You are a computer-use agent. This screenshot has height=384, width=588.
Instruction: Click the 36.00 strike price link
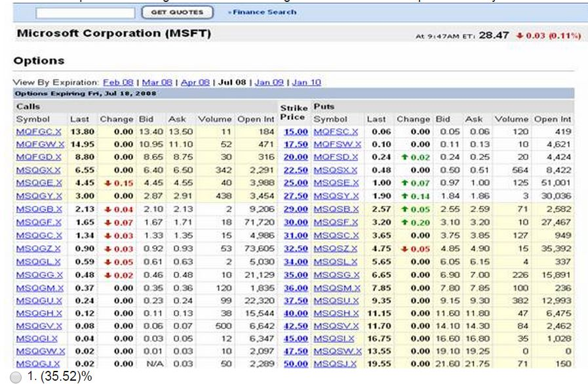tap(296, 288)
